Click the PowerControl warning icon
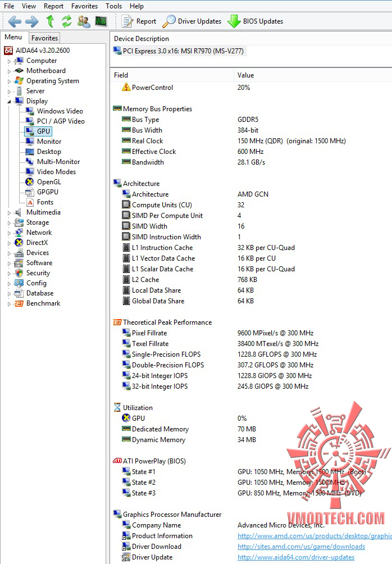Viewport: 392px width, 564px height. pyautogui.click(x=126, y=87)
